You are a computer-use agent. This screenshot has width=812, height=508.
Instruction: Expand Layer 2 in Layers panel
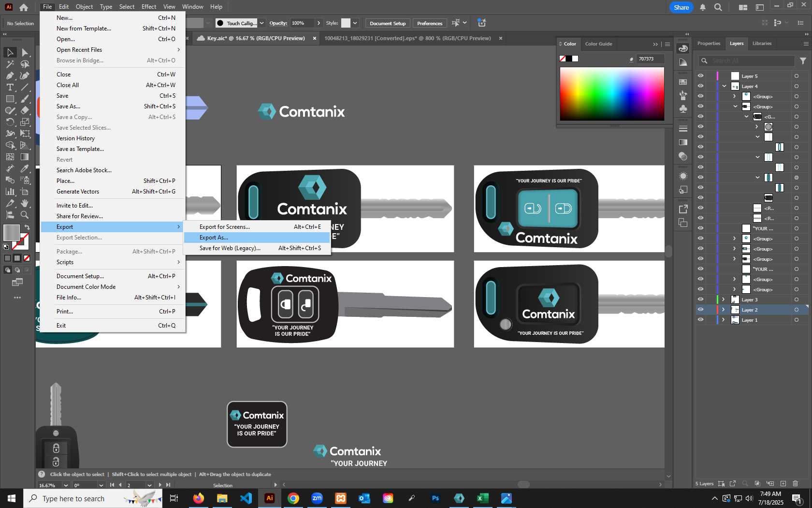point(724,310)
